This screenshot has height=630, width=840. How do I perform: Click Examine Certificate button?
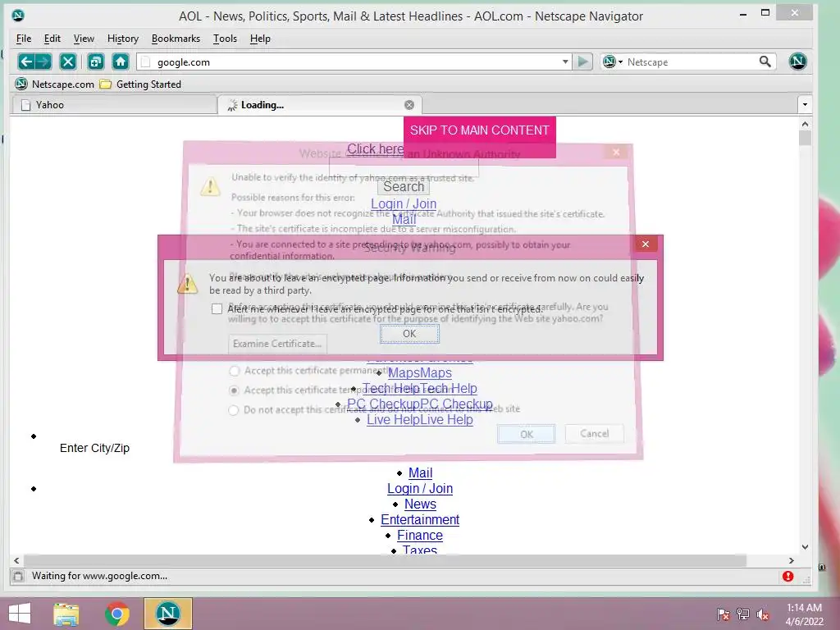(x=277, y=344)
